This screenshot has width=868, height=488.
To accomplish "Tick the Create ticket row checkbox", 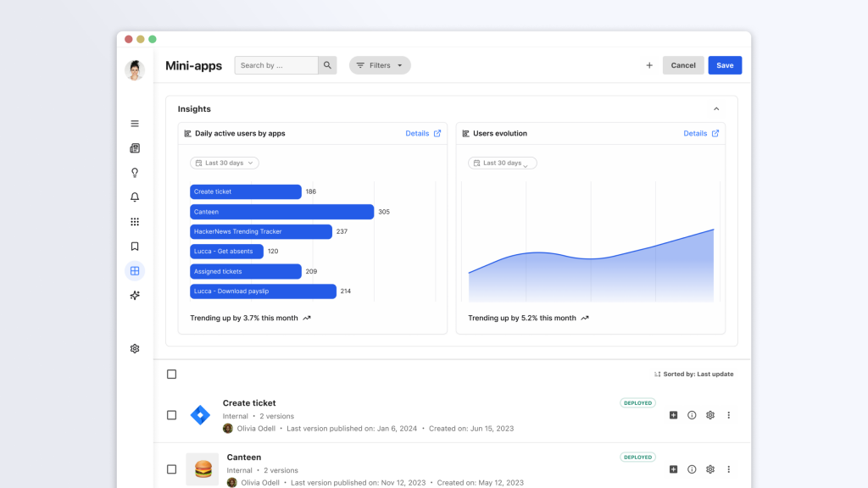I will click(x=171, y=415).
